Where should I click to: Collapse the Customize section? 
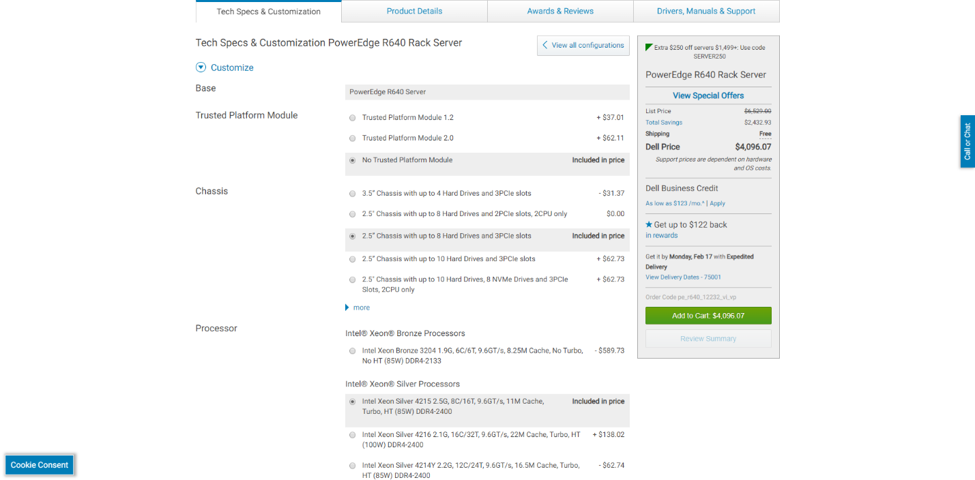pyautogui.click(x=225, y=67)
